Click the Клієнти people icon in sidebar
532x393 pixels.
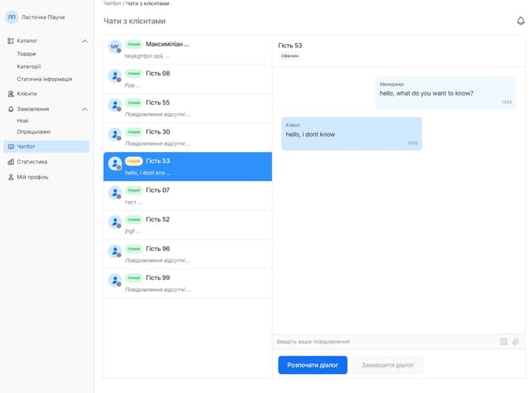click(11, 94)
